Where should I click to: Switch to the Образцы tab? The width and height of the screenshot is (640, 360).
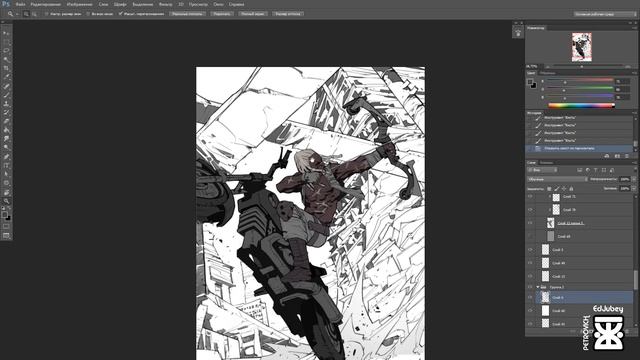(548, 73)
